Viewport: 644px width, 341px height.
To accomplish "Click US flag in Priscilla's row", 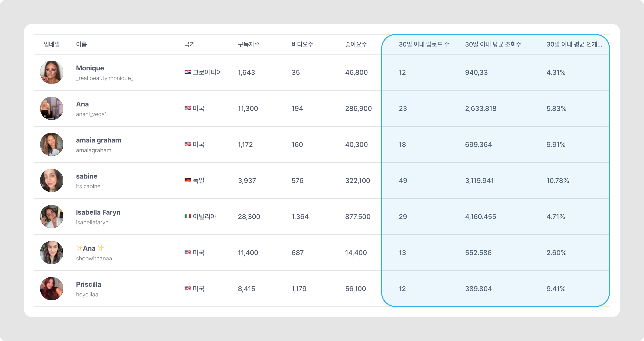I will [187, 288].
